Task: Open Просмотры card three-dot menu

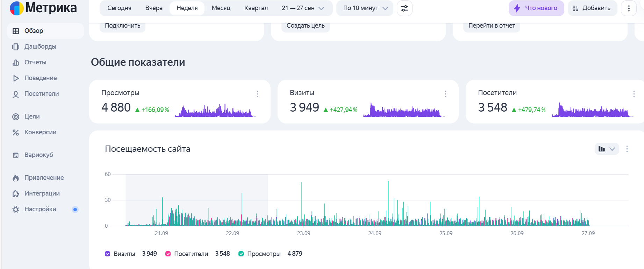Action: (x=257, y=94)
